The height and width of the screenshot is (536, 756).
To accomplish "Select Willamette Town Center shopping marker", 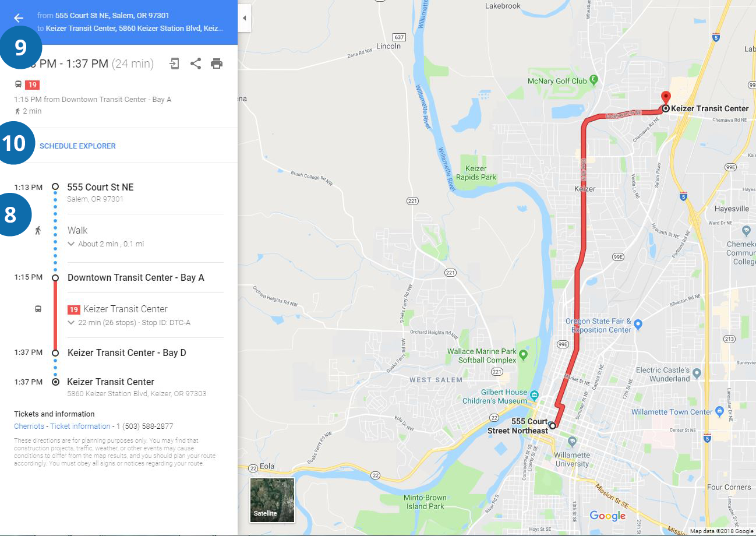I will point(719,411).
